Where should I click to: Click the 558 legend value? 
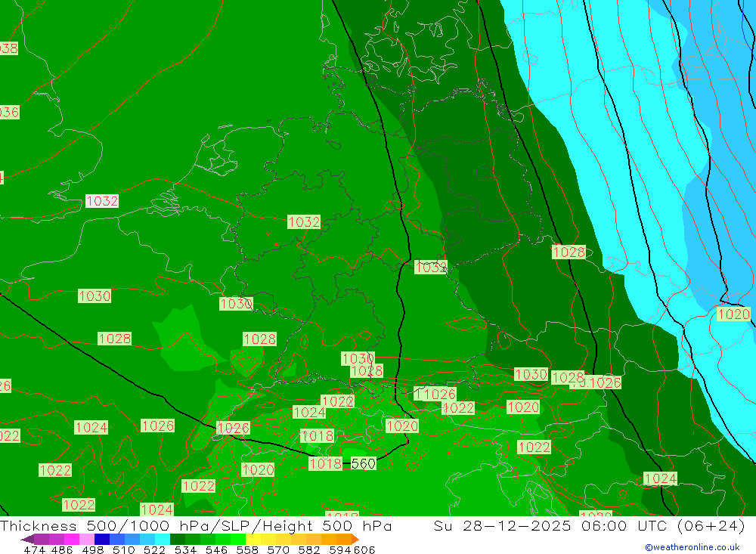click(247, 549)
